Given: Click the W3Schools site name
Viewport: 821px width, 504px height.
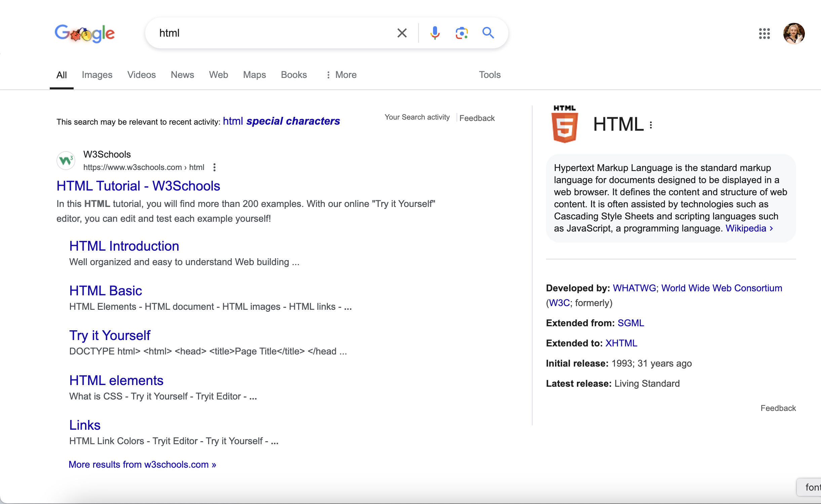Looking at the screenshot, I should tap(107, 155).
